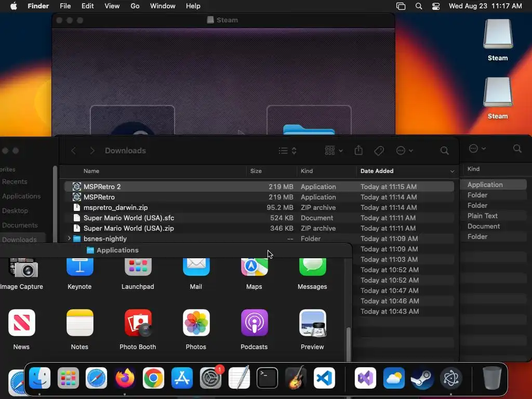Sort by Name column header
532x399 pixels.
click(x=91, y=171)
